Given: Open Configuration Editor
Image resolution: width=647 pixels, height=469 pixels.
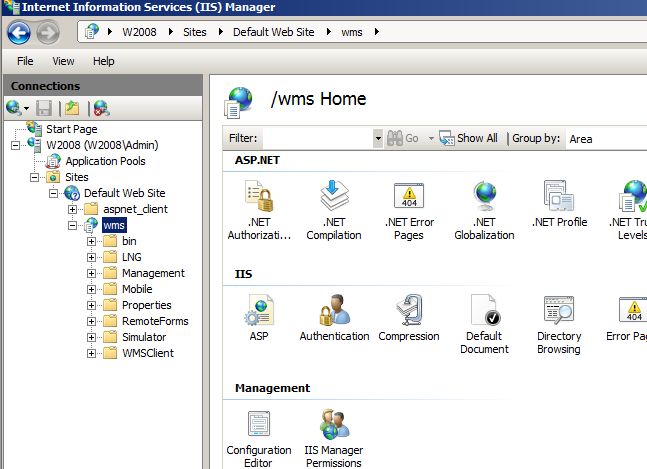Looking at the screenshot, I should [259, 438].
